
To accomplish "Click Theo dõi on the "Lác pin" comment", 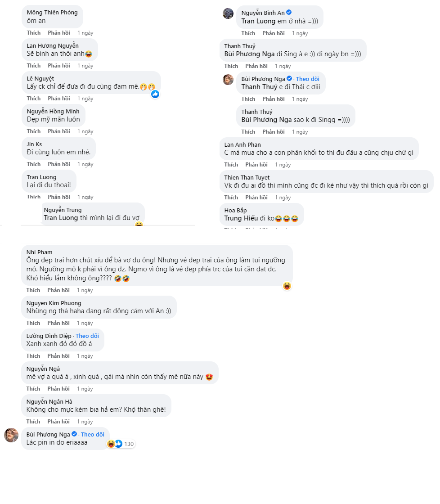I will pyautogui.click(x=93, y=435).
